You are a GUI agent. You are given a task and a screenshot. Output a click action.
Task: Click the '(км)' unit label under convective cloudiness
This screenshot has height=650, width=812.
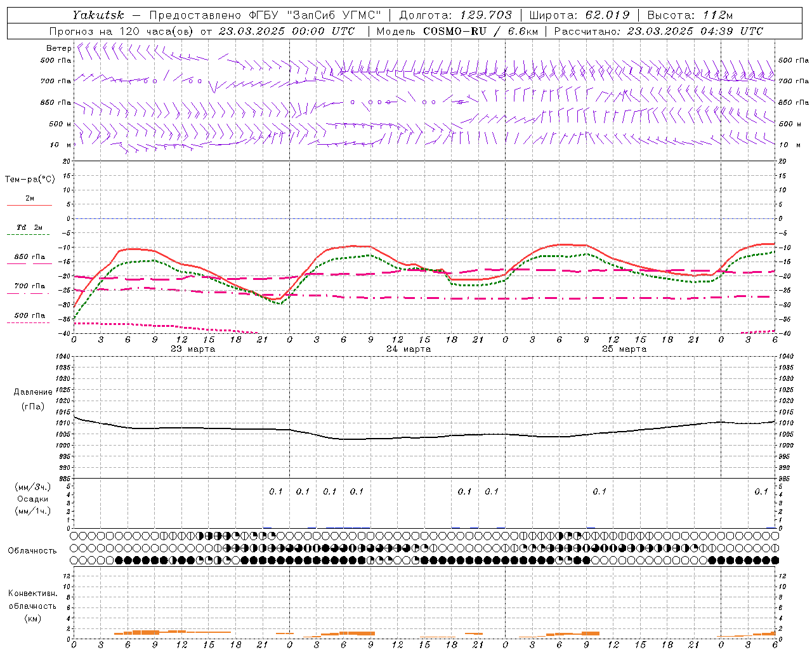(33, 618)
